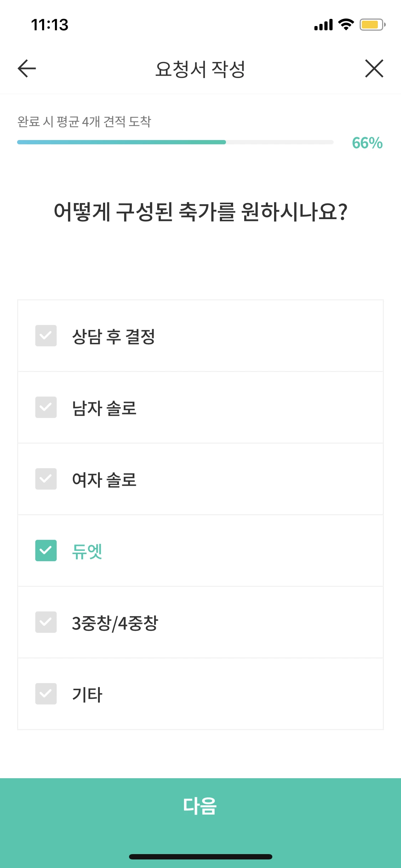Check the 기타 checkbox
Image resolution: width=401 pixels, height=868 pixels.
(46, 694)
